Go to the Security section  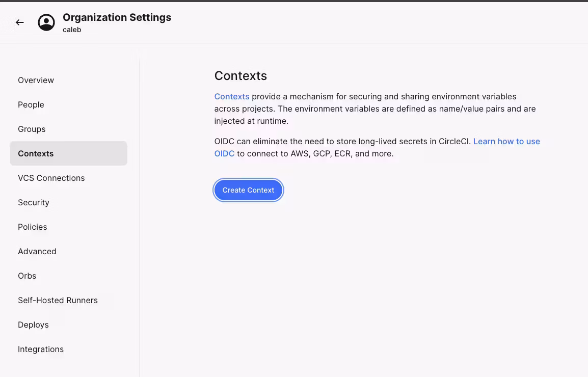[34, 202]
